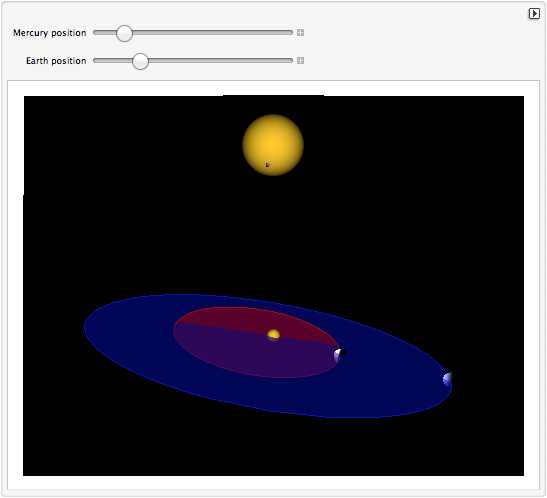Image resolution: width=547 pixels, height=498 pixels.
Task: Click the Earth position label
Action: (56, 61)
